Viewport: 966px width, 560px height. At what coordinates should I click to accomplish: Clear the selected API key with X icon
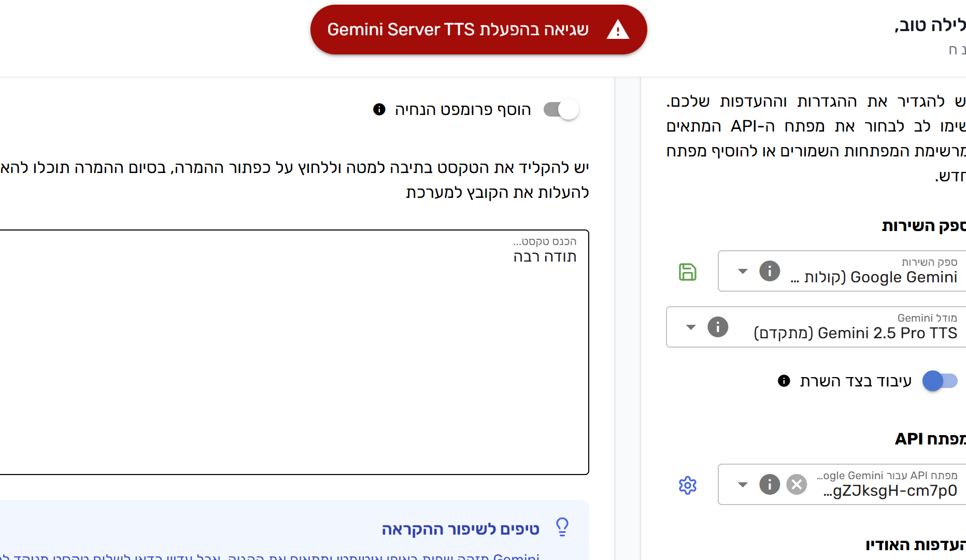797,485
